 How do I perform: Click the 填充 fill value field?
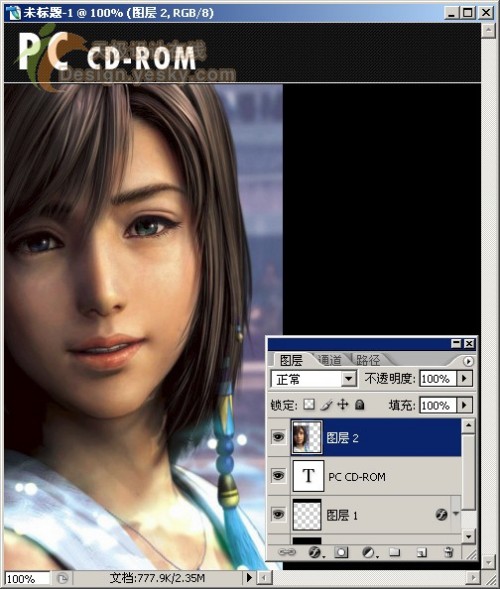[x=437, y=405]
